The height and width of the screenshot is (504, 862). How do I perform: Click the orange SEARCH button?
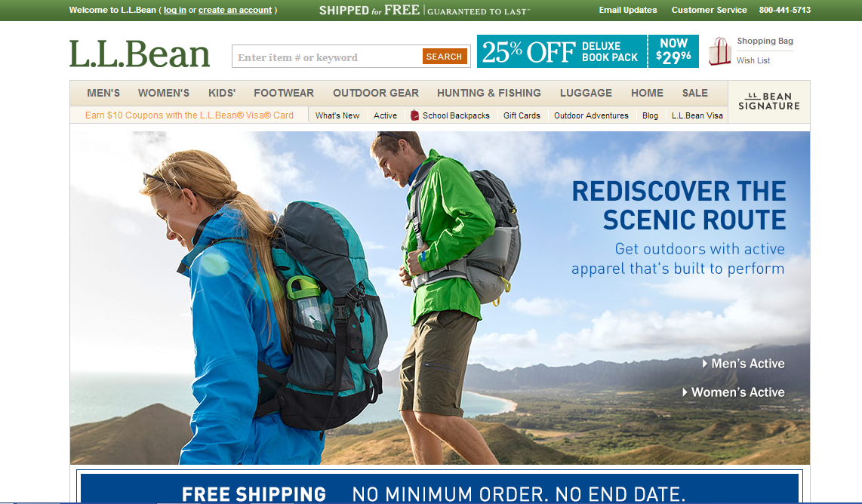pos(444,57)
